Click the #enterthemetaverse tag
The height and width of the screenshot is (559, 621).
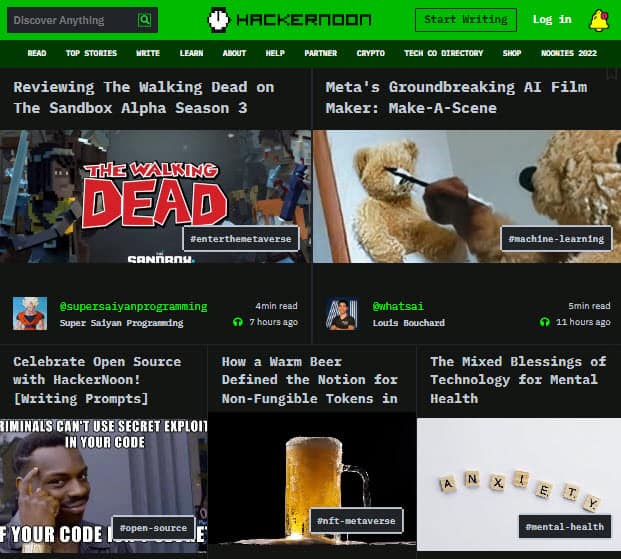point(241,238)
